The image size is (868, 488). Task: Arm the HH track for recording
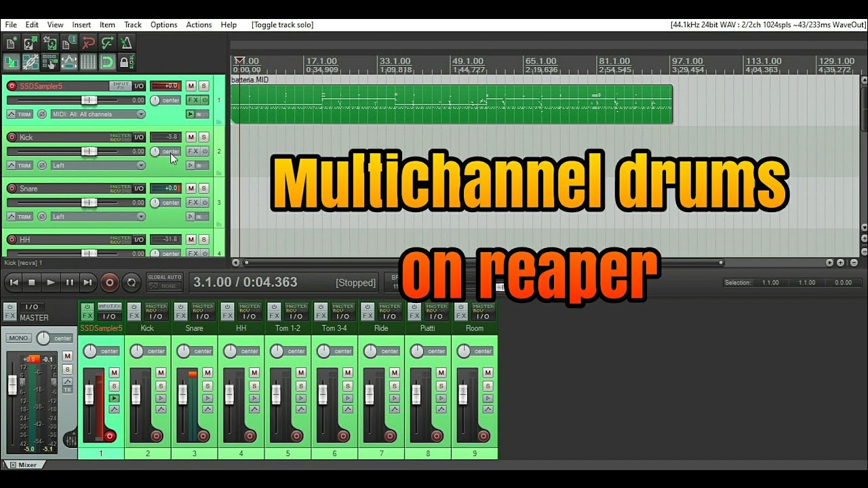click(x=12, y=239)
